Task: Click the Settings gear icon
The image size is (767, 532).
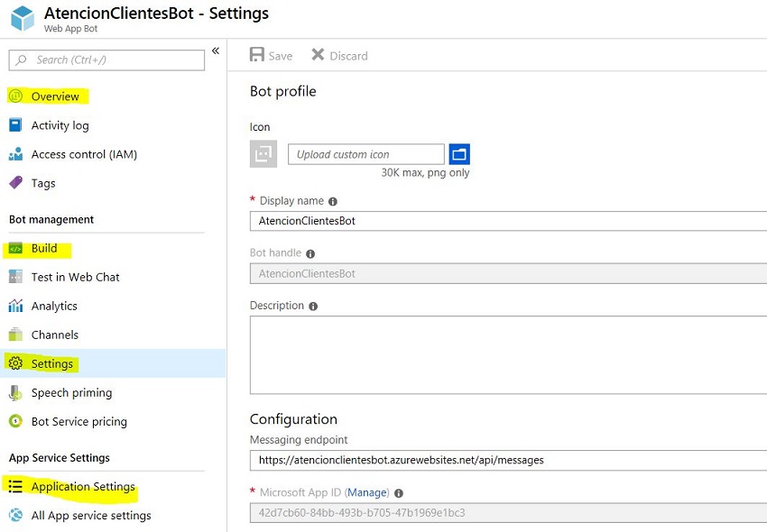Action: click(x=15, y=363)
